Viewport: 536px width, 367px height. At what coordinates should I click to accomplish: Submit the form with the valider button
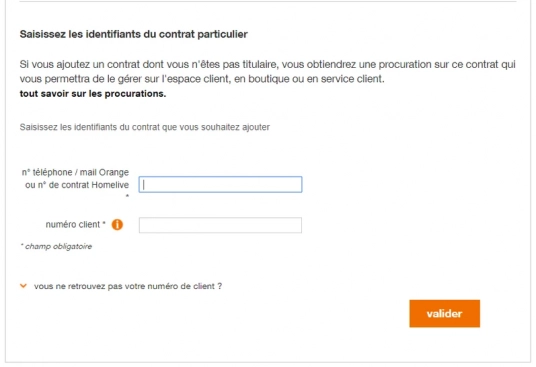tap(445, 314)
